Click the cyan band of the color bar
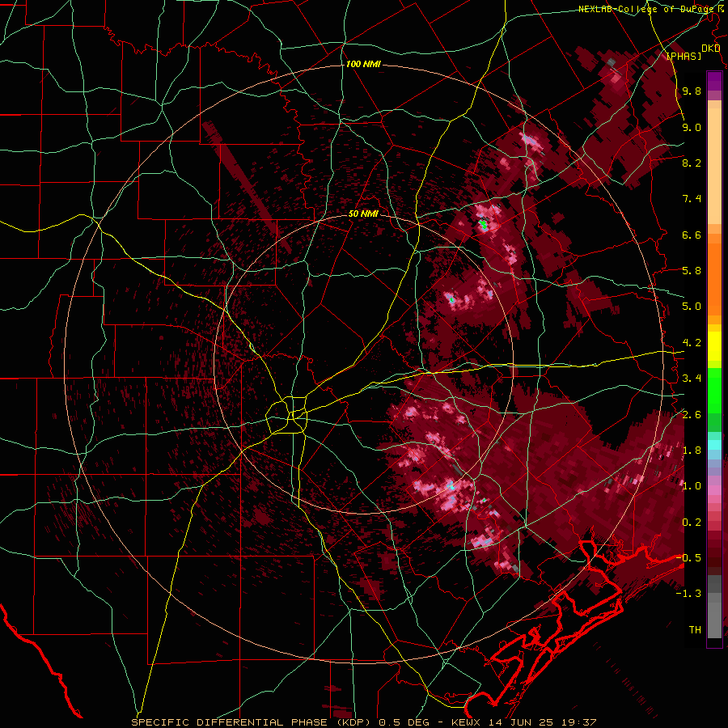728x728 pixels. click(x=714, y=445)
